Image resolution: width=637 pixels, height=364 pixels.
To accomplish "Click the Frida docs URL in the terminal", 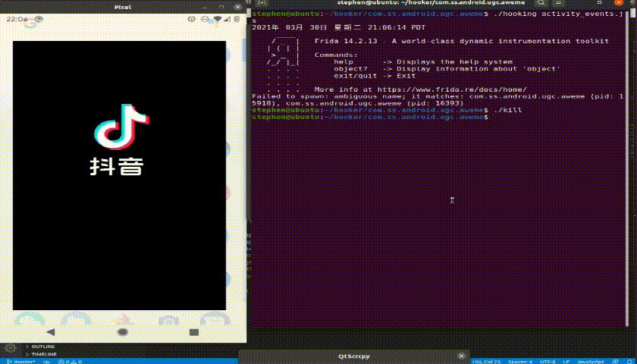I will 452,89.
